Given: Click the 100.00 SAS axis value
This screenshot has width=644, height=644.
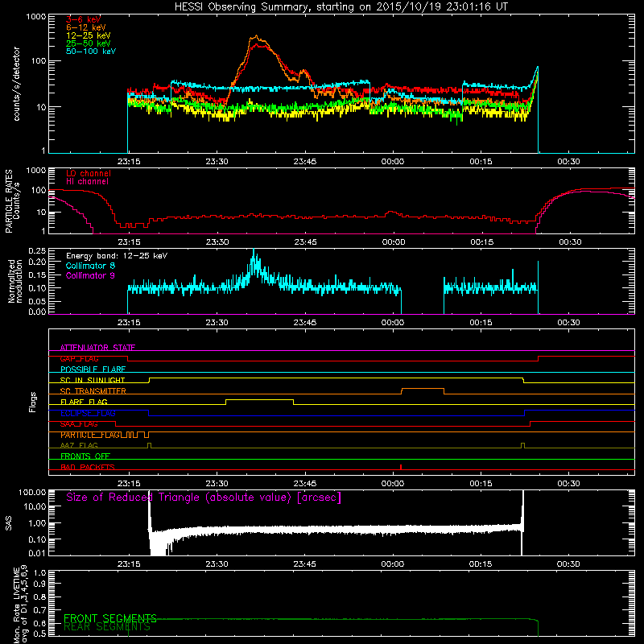Looking at the screenshot, I should pyautogui.click(x=32, y=492).
